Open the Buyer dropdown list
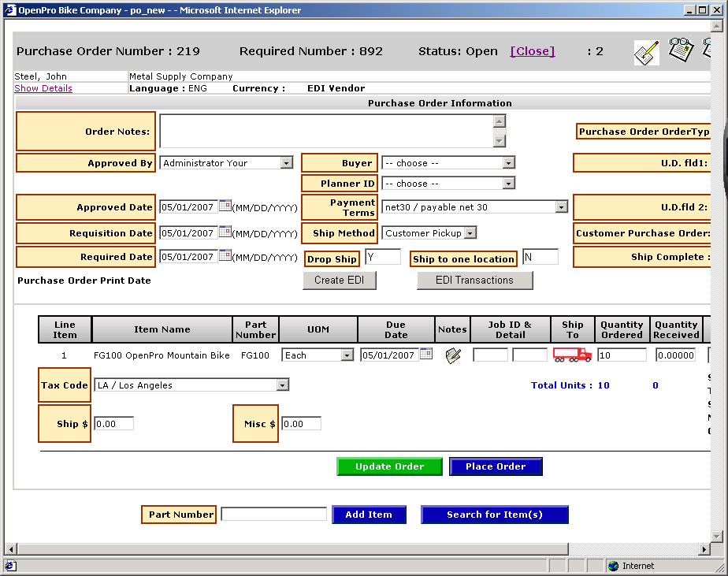The height and width of the screenshot is (576, 728). click(x=508, y=163)
